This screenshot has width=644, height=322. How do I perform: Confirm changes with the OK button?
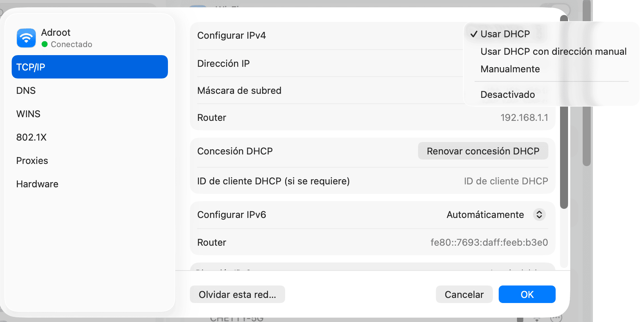527,294
